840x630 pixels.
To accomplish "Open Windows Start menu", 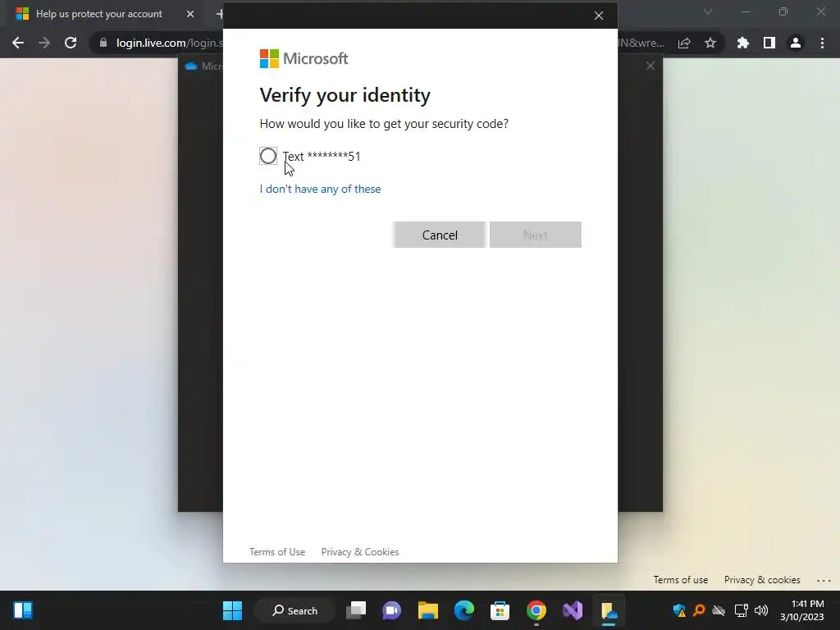I will point(232,610).
